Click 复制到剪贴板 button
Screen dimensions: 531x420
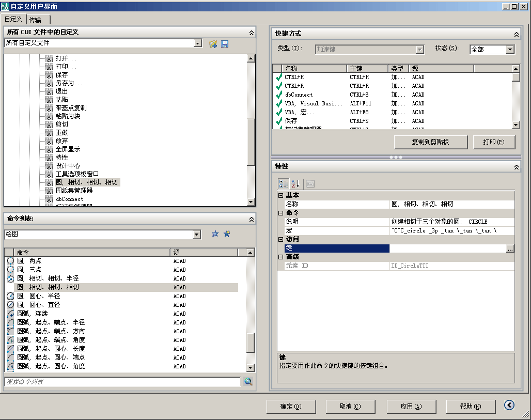[430, 142]
